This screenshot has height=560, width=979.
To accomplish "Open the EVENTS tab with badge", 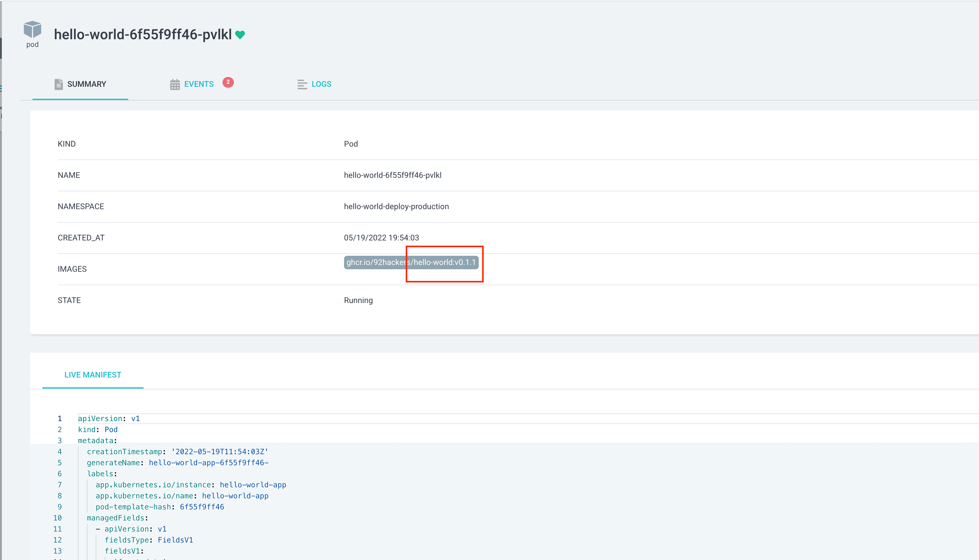I will pos(198,84).
